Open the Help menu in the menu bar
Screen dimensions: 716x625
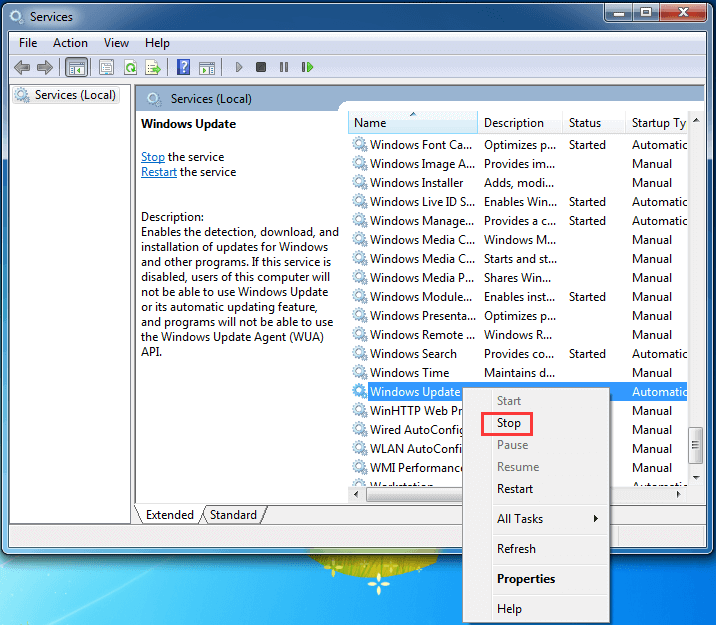(157, 43)
